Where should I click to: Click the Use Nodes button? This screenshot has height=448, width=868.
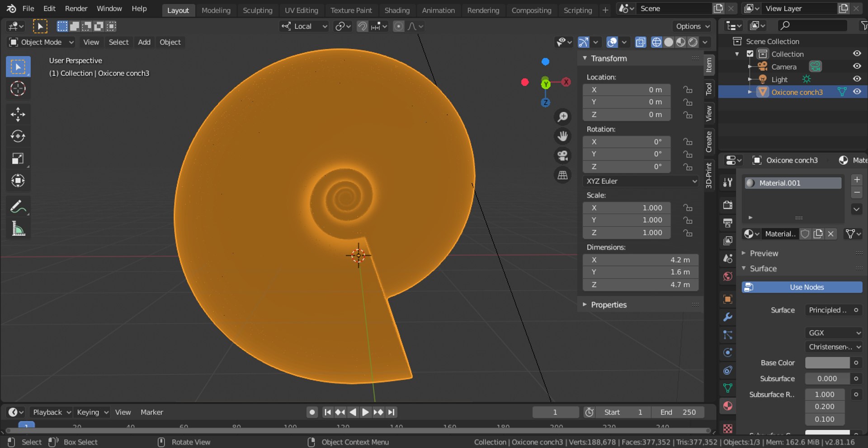tap(802, 287)
